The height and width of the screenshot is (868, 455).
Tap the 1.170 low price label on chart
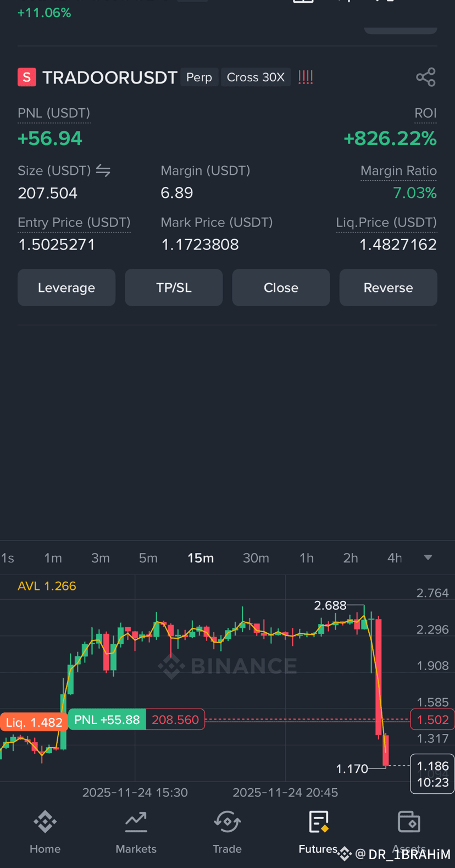pyautogui.click(x=352, y=769)
